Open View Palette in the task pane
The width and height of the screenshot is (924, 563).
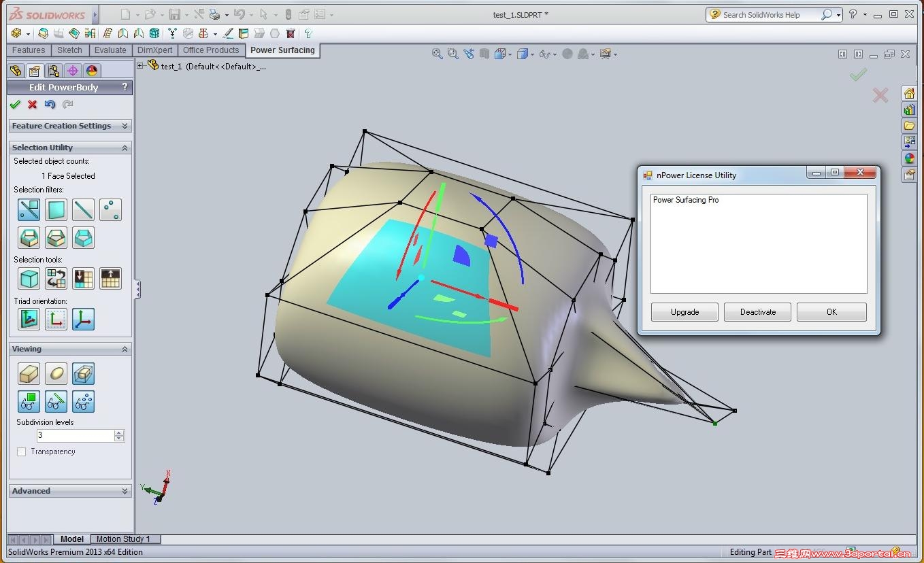910,142
